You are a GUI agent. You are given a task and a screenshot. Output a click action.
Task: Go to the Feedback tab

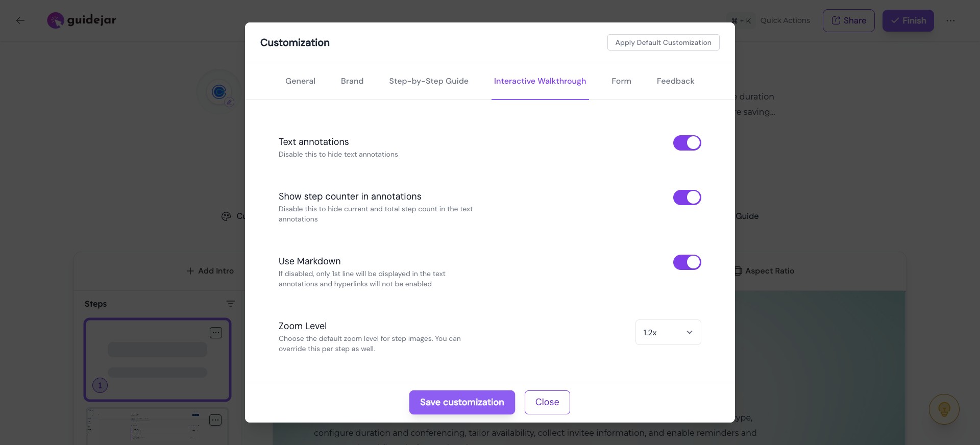click(675, 81)
